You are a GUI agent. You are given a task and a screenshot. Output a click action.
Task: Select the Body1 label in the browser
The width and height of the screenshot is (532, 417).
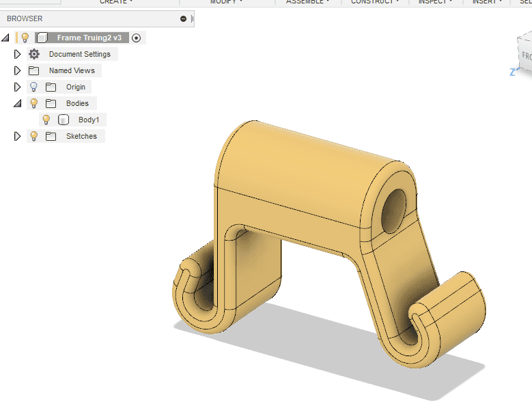(x=89, y=120)
